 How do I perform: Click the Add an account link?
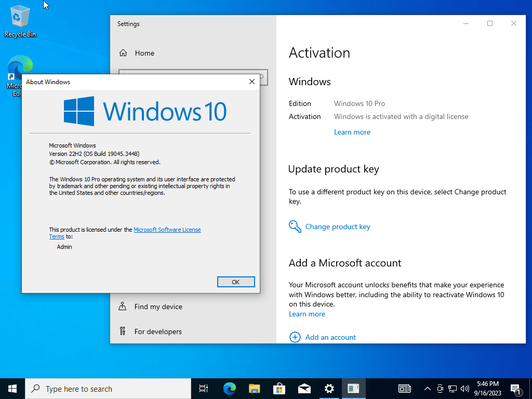click(x=330, y=337)
